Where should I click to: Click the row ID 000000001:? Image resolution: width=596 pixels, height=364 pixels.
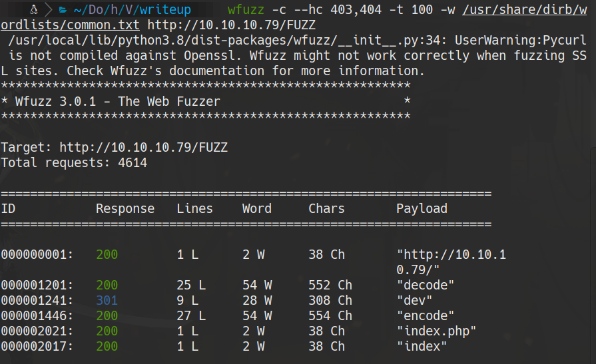click(x=37, y=255)
